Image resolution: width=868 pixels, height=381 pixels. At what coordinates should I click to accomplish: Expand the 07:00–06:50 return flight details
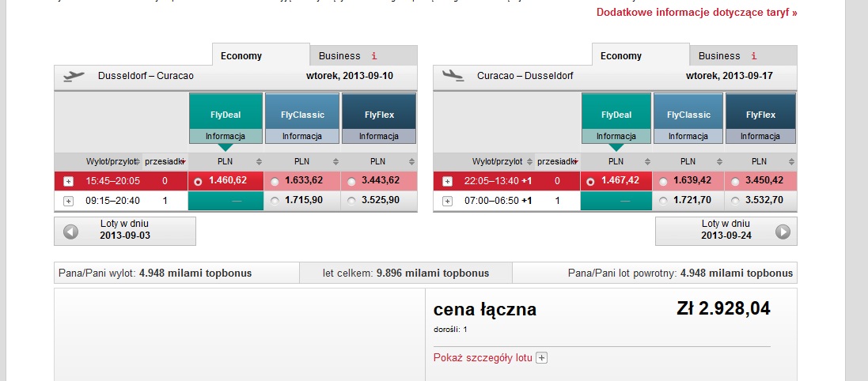[448, 202]
